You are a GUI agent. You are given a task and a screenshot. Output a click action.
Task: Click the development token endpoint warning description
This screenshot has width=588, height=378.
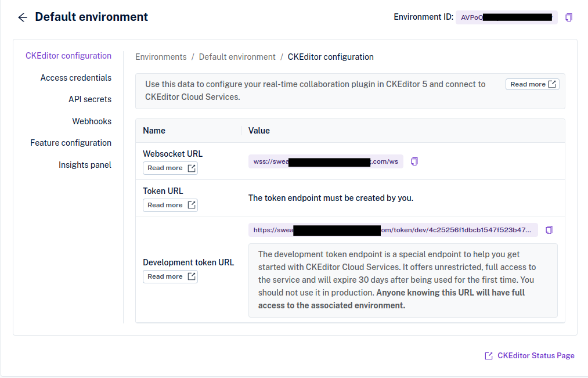click(403, 280)
